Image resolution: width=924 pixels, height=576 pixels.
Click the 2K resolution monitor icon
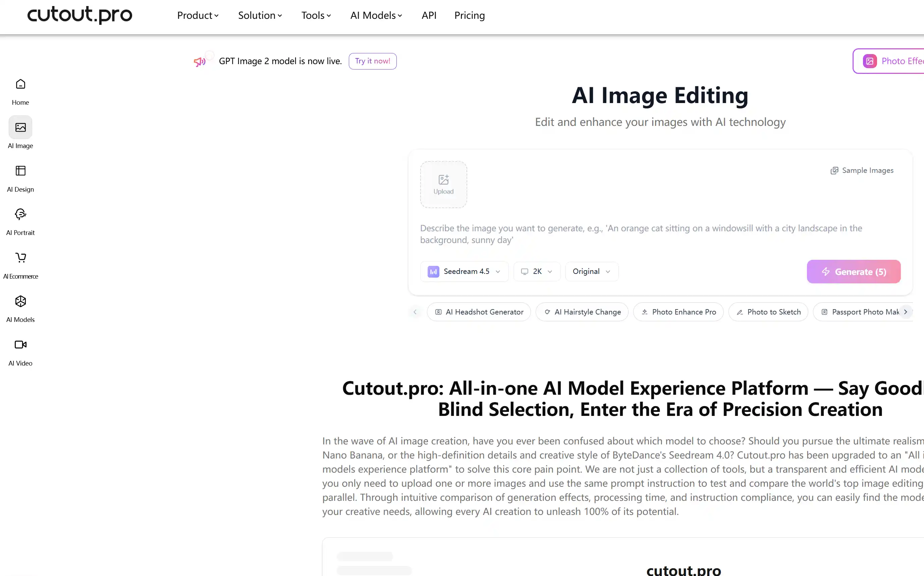coord(525,272)
